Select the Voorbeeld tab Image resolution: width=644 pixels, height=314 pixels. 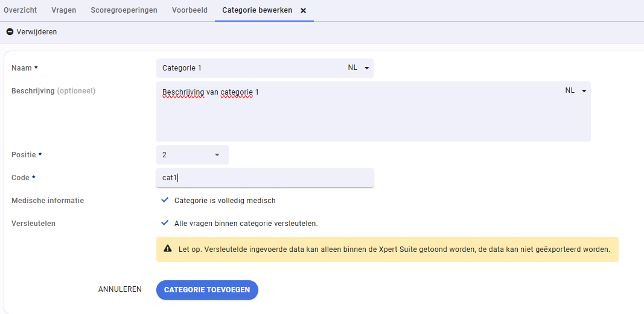pos(190,10)
